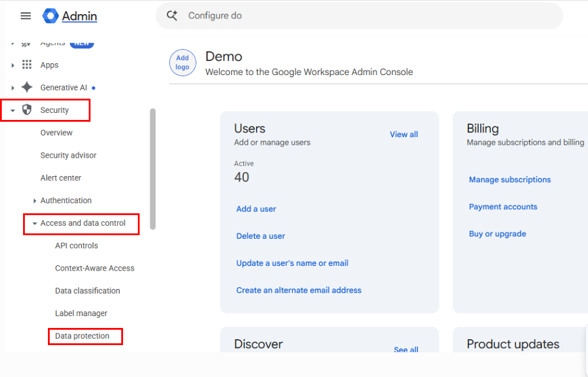Viewport: 588px width, 377px height.
Task: Click Buy or upgrade link
Action: [x=497, y=233]
